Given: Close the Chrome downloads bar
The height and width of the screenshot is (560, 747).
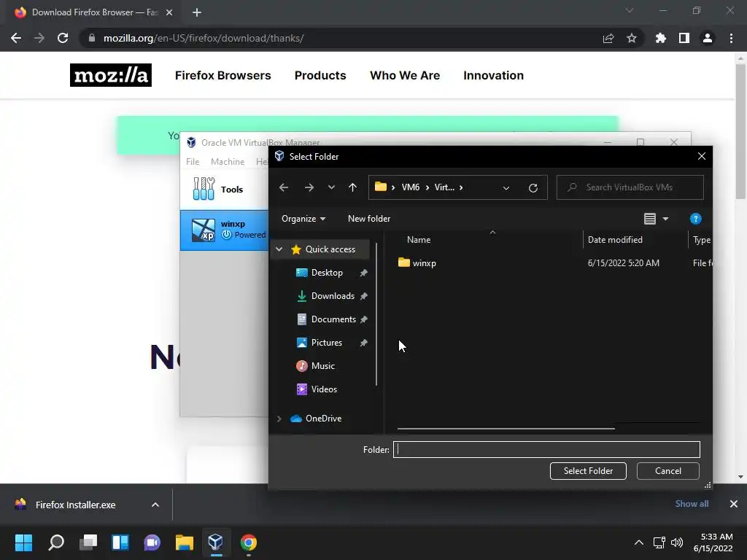Looking at the screenshot, I should [x=734, y=504].
